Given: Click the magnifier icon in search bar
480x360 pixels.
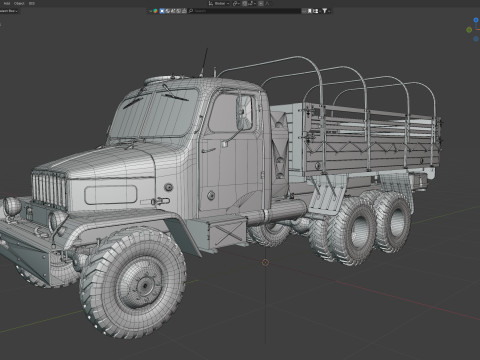Looking at the screenshot, I should (x=191, y=11).
